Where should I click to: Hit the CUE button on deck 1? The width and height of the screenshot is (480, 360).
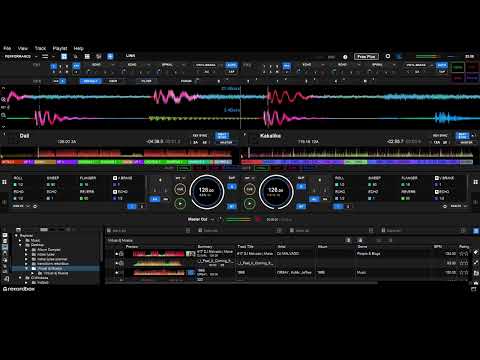click(180, 189)
